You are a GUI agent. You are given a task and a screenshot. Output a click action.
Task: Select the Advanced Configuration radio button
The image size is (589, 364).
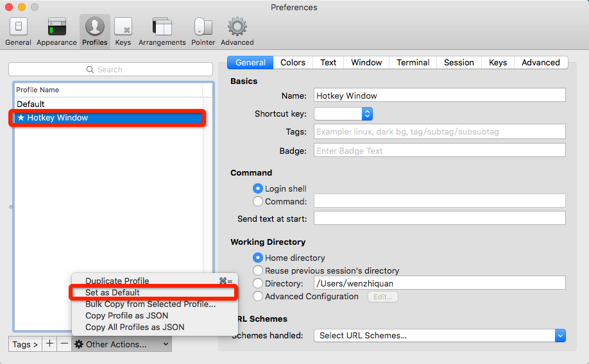click(x=258, y=296)
